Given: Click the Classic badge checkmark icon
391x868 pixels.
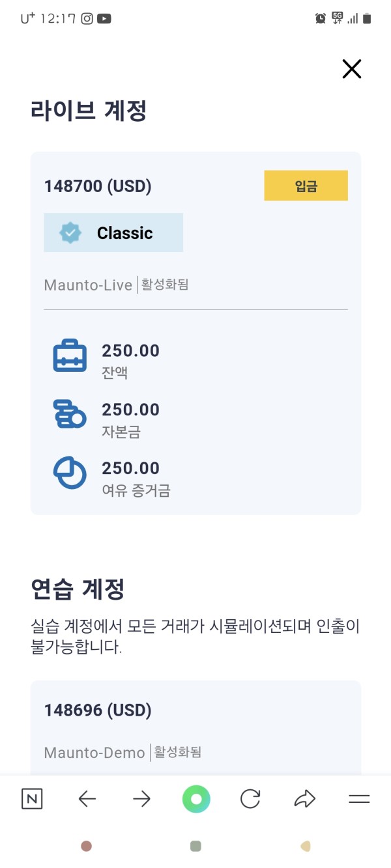Looking at the screenshot, I should [70, 232].
